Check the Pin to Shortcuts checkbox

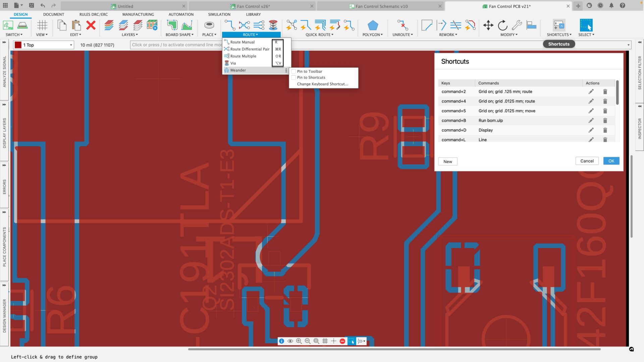coord(293,77)
